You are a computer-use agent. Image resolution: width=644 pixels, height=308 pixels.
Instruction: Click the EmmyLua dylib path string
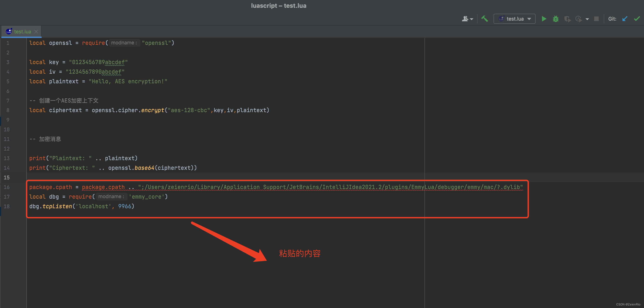tap(330, 187)
